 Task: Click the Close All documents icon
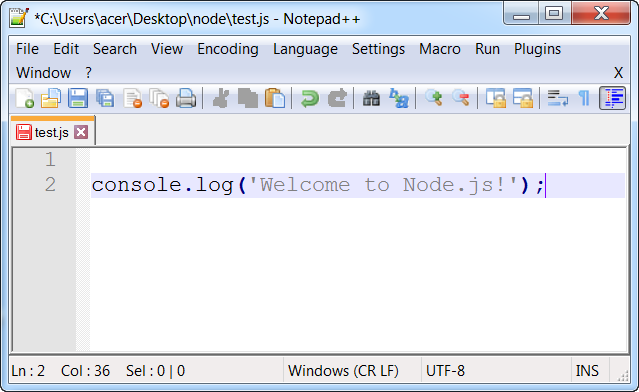click(159, 98)
